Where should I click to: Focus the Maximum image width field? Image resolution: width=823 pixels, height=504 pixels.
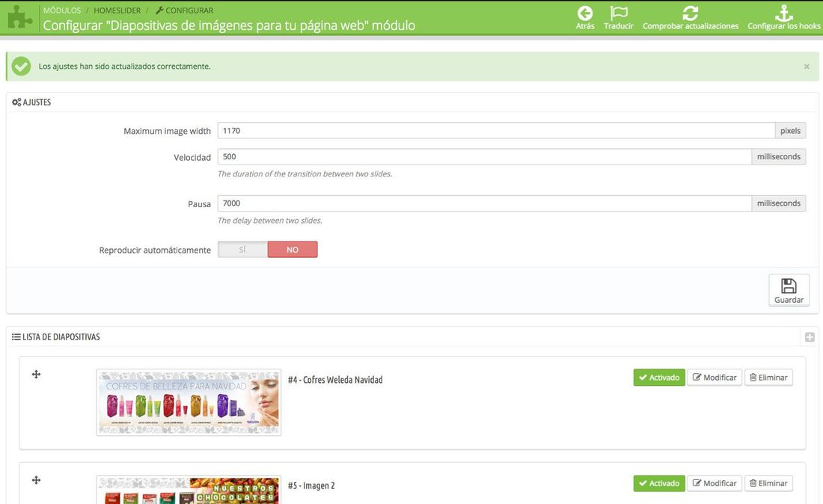[496, 131]
